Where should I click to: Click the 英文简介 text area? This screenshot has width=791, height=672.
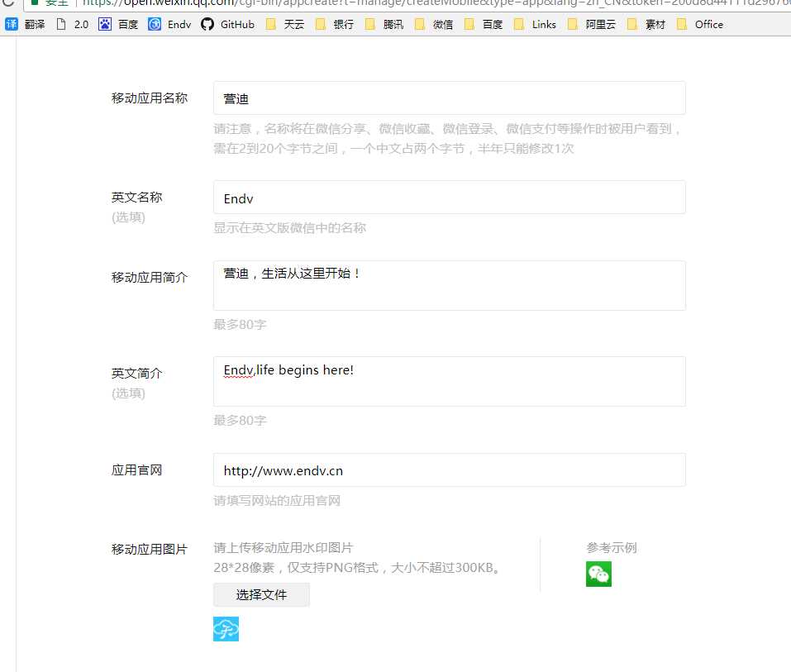point(450,381)
